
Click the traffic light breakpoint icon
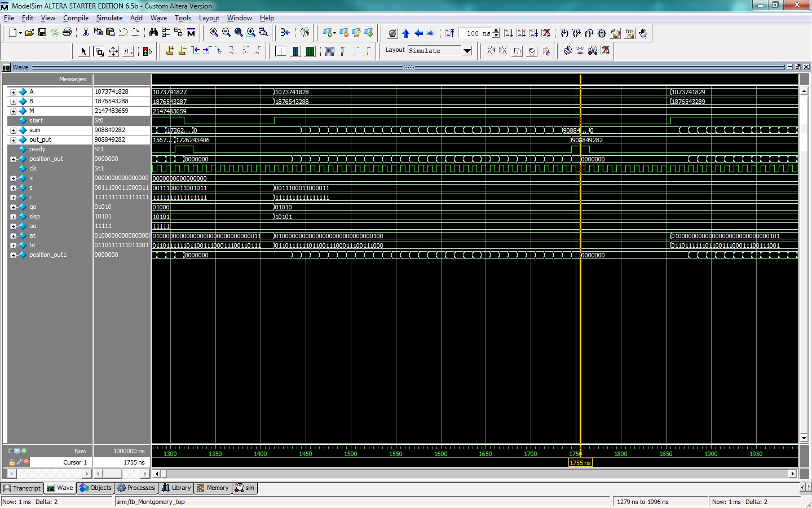pos(147,51)
